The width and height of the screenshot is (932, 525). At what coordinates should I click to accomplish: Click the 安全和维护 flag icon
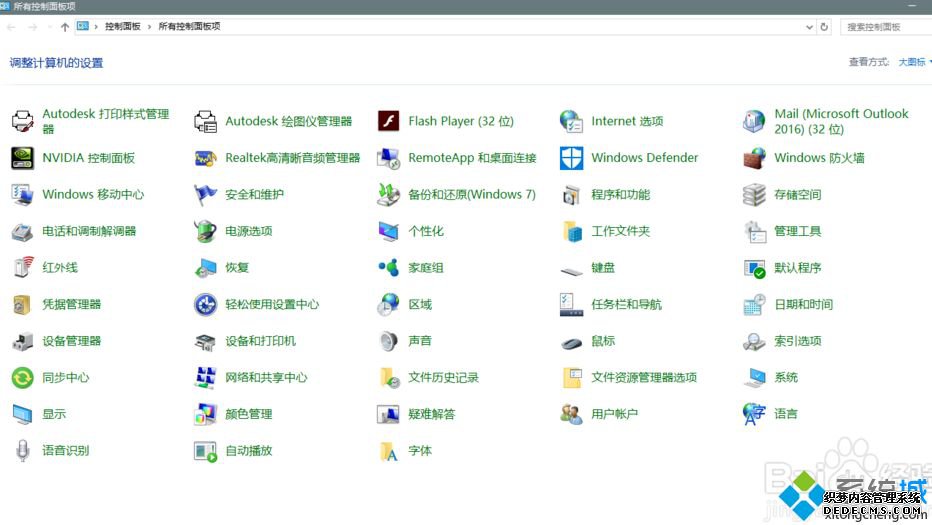tap(206, 194)
